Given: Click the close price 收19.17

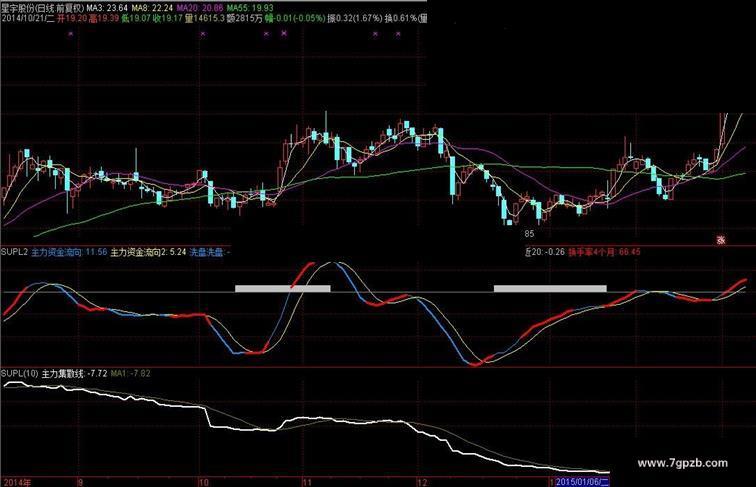Looking at the screenshot, I should click(x=168, y=18).
